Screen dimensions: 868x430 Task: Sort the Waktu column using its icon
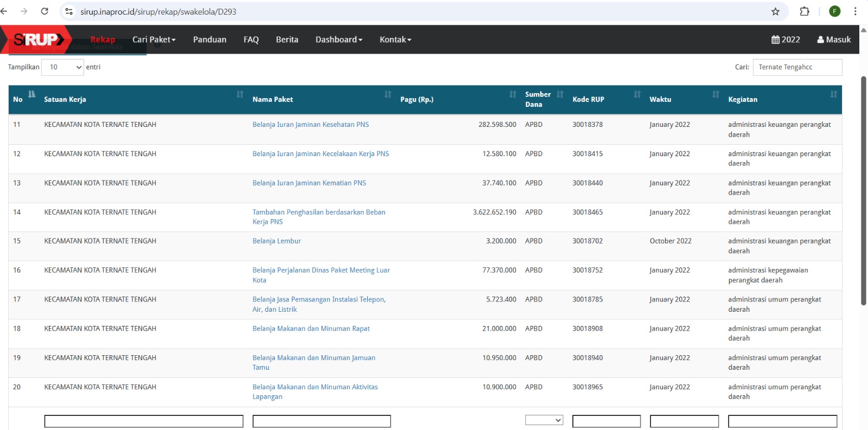click(716, 94)
